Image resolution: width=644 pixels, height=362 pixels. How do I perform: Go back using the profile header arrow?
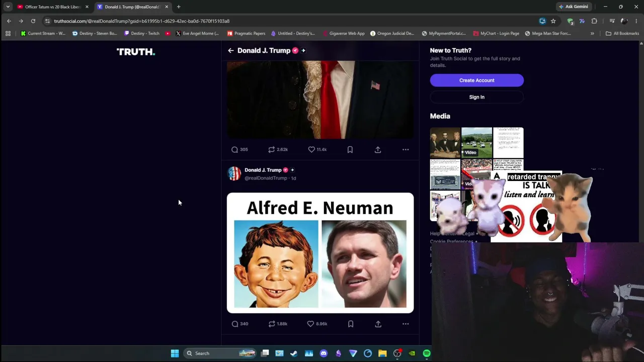click(230, 50)
